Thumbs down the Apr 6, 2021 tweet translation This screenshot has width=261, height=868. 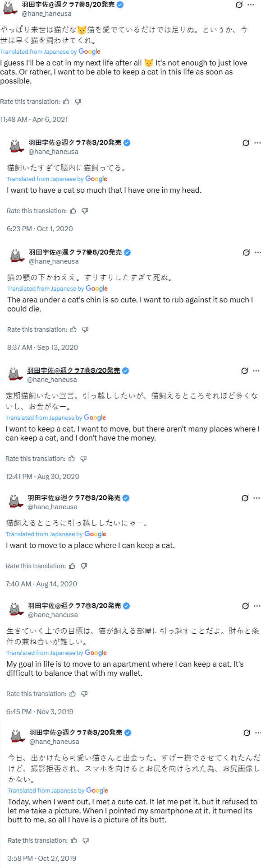click(78, 102)
